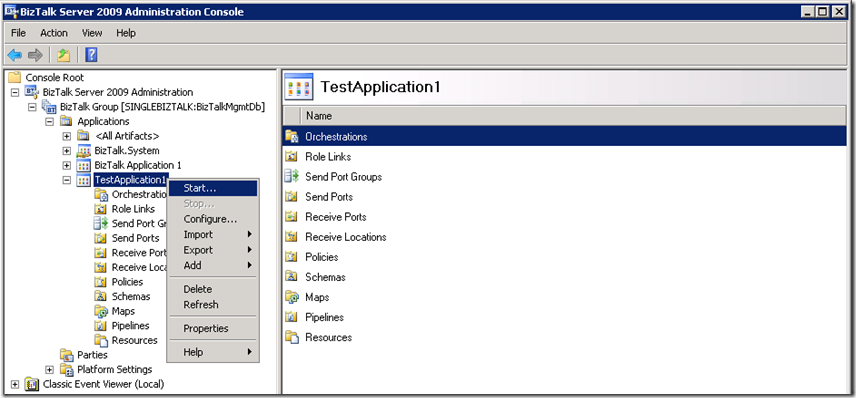This screenshot has width=856, height=398.
Task: Select Send Ports in the left tree
Action: [135, 238]
